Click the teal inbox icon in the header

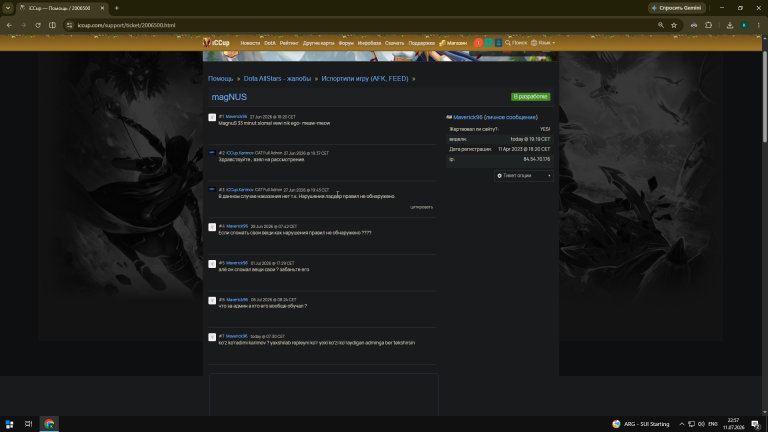point(488,43)
